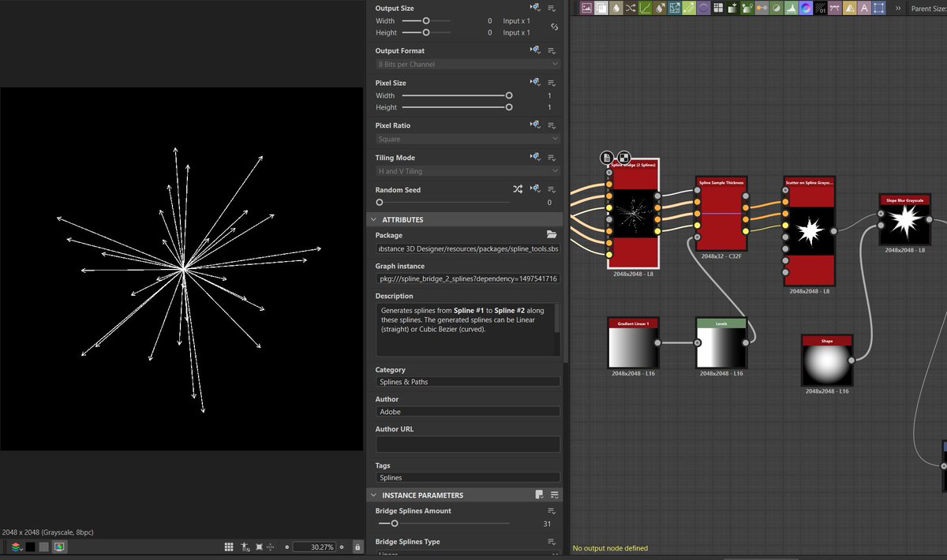Viewport: 947px width, 560px height.
Task: Add an FX-Map node (grid icon)
Action: 718,8
